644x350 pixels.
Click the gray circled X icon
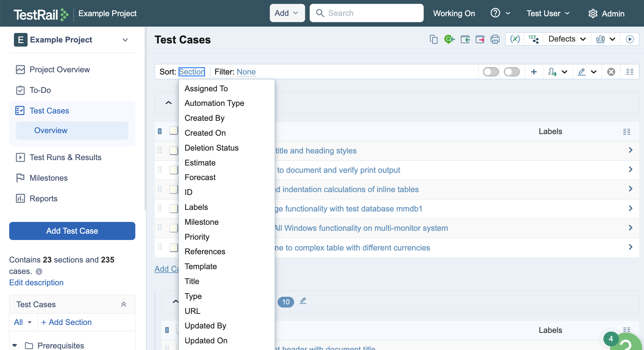[x=611, y=72]
